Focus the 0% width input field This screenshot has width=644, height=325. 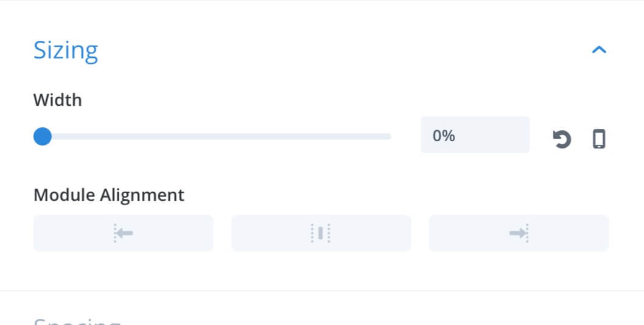(x=475, y=135)
